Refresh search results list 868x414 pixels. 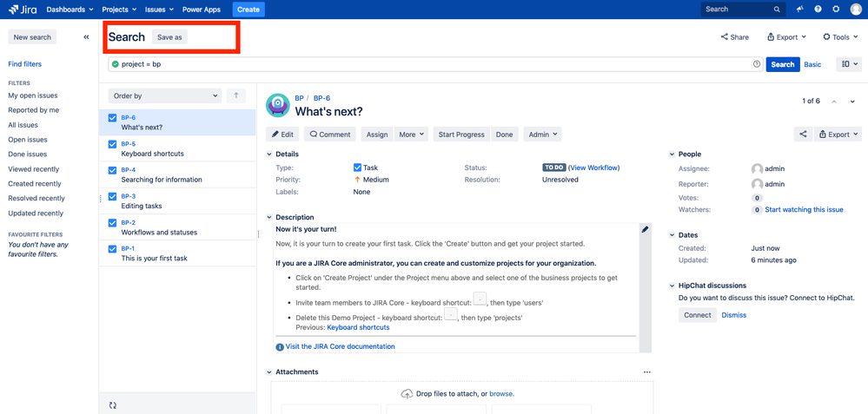point(113,405)
